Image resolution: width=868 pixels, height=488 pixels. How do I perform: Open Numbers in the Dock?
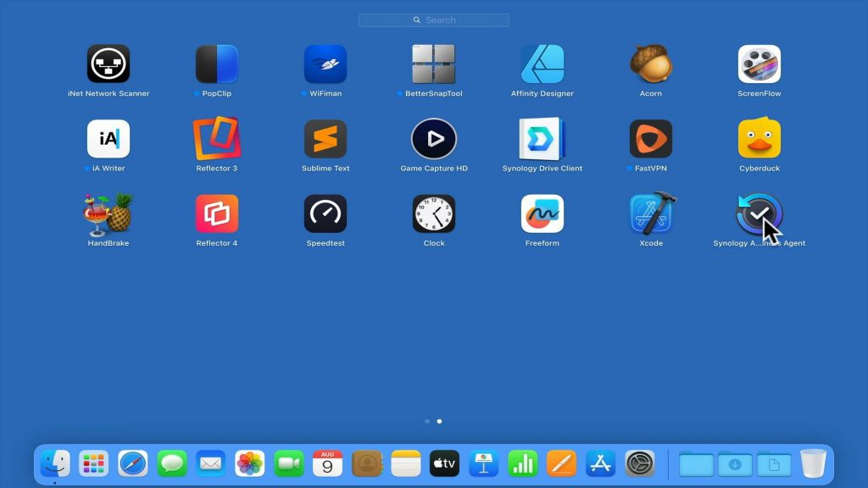point(522,463)
